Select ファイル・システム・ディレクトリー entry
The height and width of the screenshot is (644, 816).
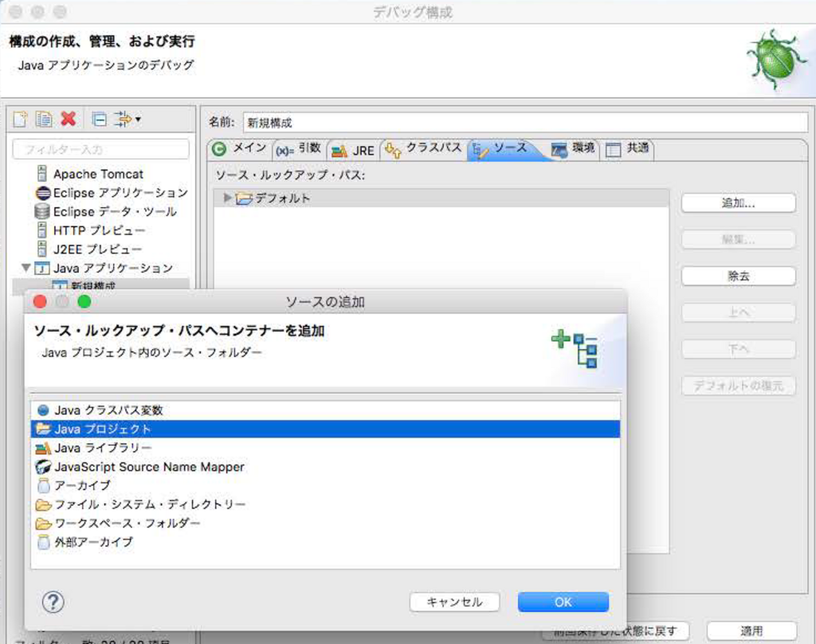325,504
